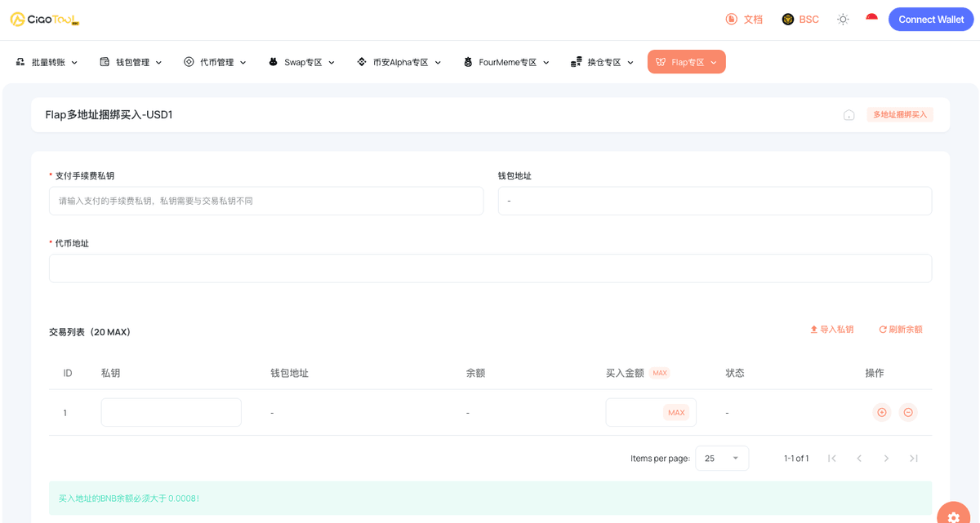Change language via the flag icon
The image size is (980, 523).
871,20
